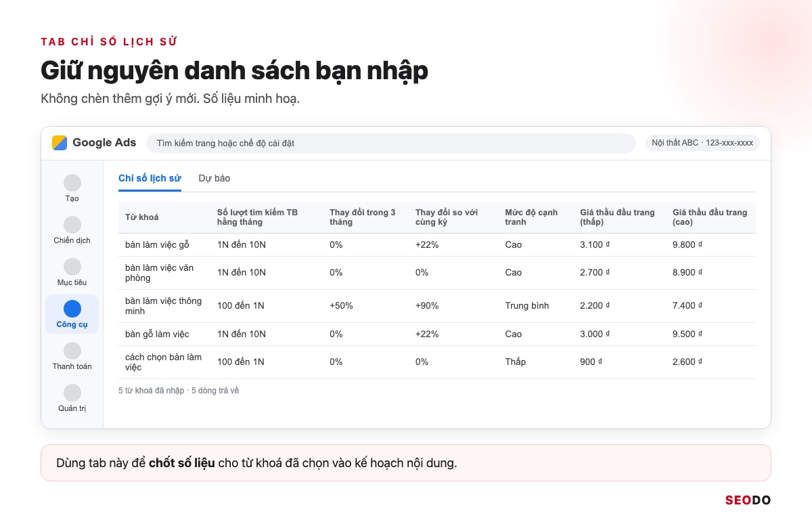
Task: Open the Chiến dịch sidebar icon
Action: tap(72, 225)
